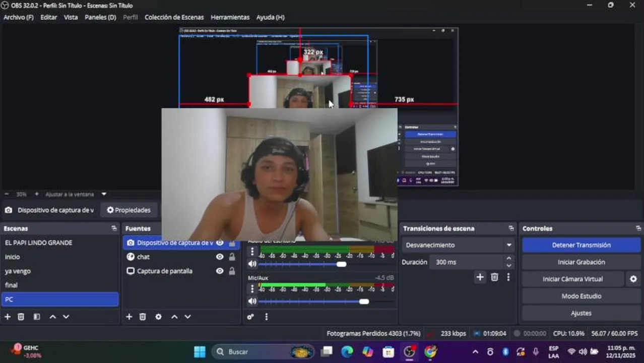
Task: Remove selected scene using trash icon
Action: pos(21,317)
